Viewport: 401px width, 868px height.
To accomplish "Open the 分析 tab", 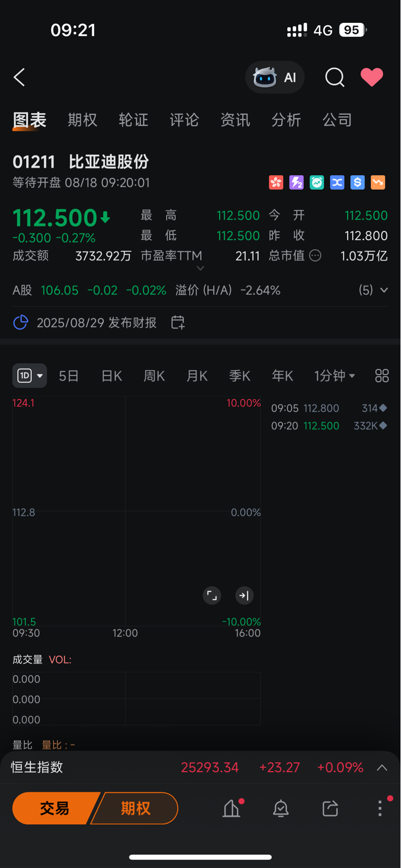I will tap(286, 120).
